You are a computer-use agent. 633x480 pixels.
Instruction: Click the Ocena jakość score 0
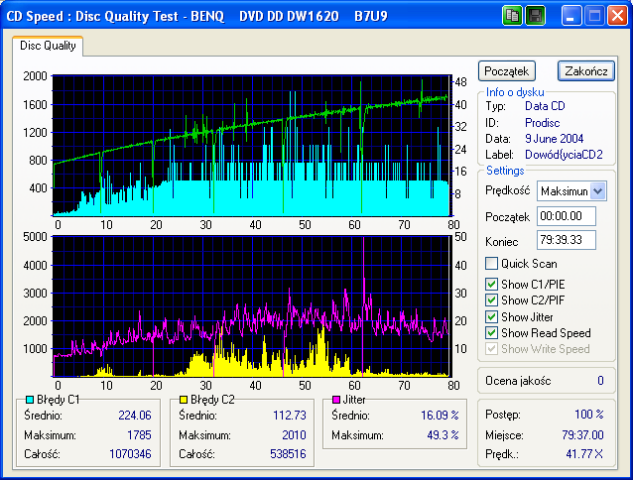tap(600, 381)
